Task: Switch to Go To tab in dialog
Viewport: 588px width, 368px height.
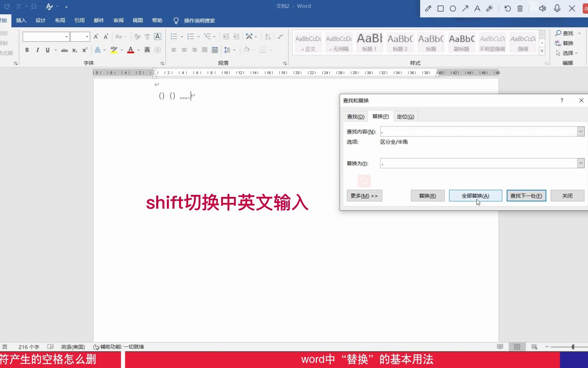Action: click(405, 117)
